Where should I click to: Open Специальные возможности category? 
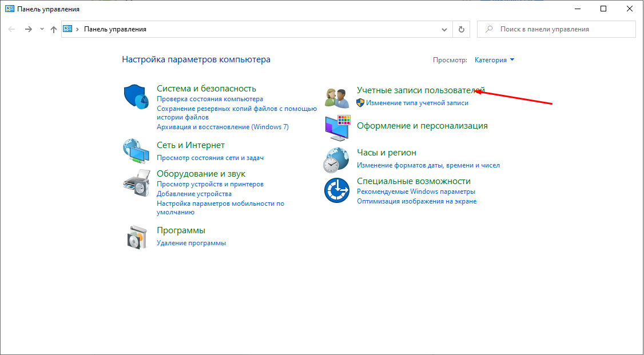(414, 181)
